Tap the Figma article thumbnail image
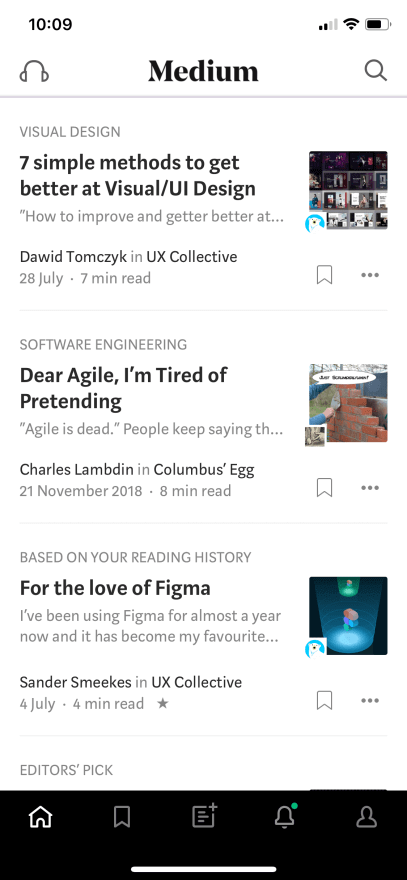 348,616
